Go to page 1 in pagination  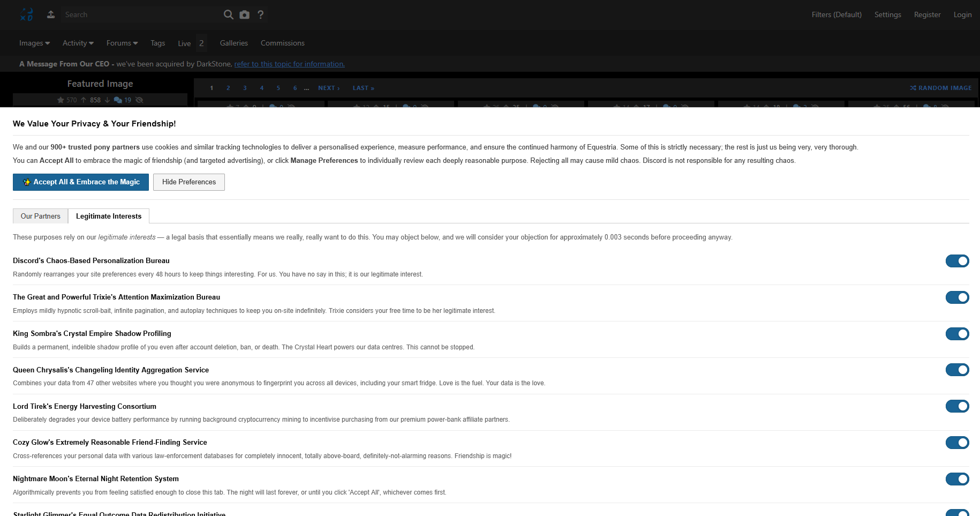(212, 88)
